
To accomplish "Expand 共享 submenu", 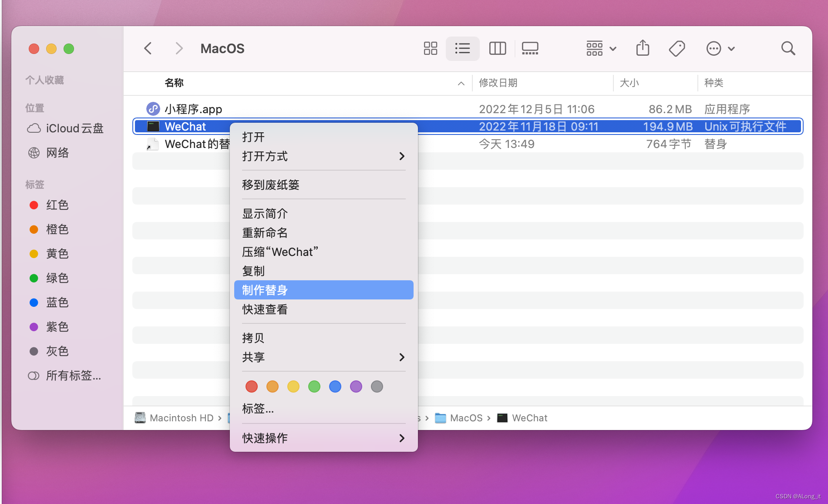I will [x=323, y=357].
